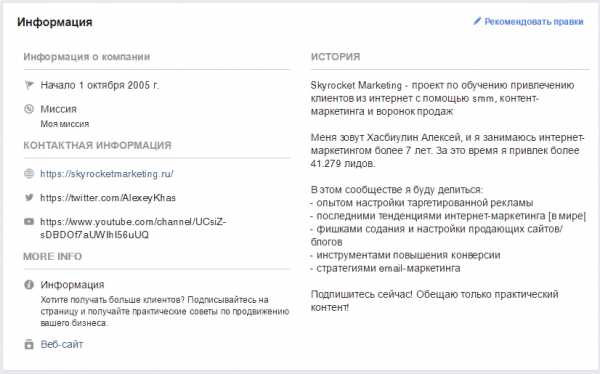Open the twitter.com/AlexeyKhas address

point(108,198)
